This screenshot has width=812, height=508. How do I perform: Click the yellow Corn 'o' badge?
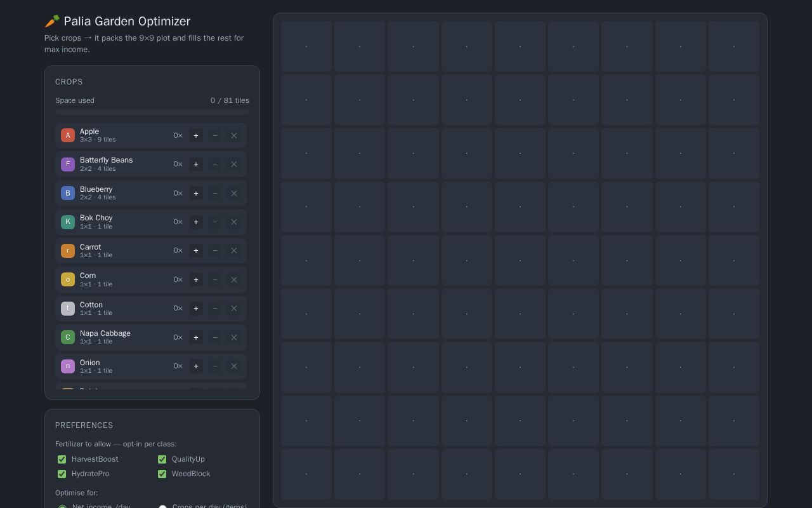tap(68, 279)
